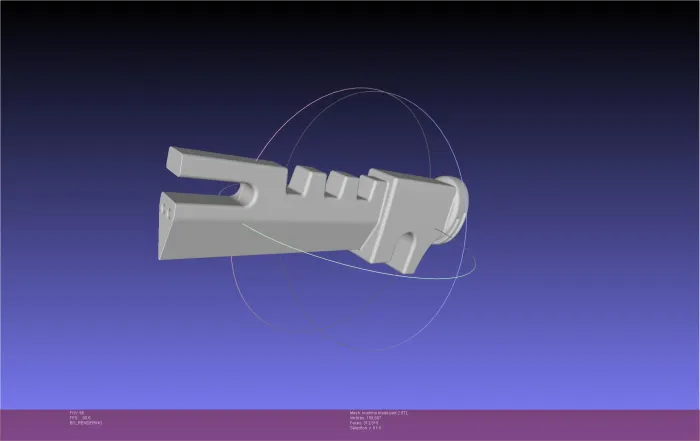Image resolution: width=700 pixels, height=441 pixels.
Task: Click the empty dark background above the model
Action: pyautogui.click(x=348, y=45)
